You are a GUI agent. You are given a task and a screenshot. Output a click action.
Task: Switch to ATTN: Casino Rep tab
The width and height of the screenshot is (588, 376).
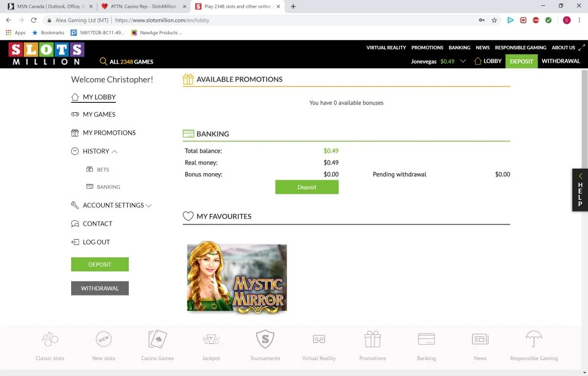pyautogui.click(x=143, y=6)
